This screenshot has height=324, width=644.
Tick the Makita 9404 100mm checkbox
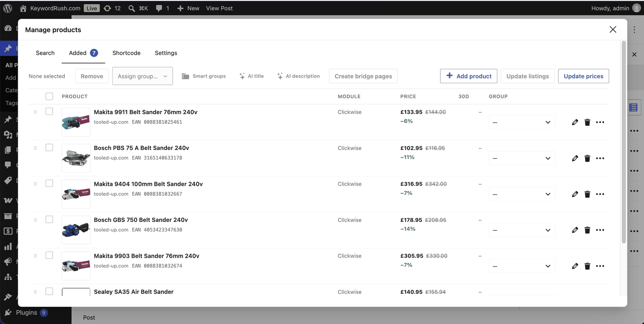coord(49,183)
